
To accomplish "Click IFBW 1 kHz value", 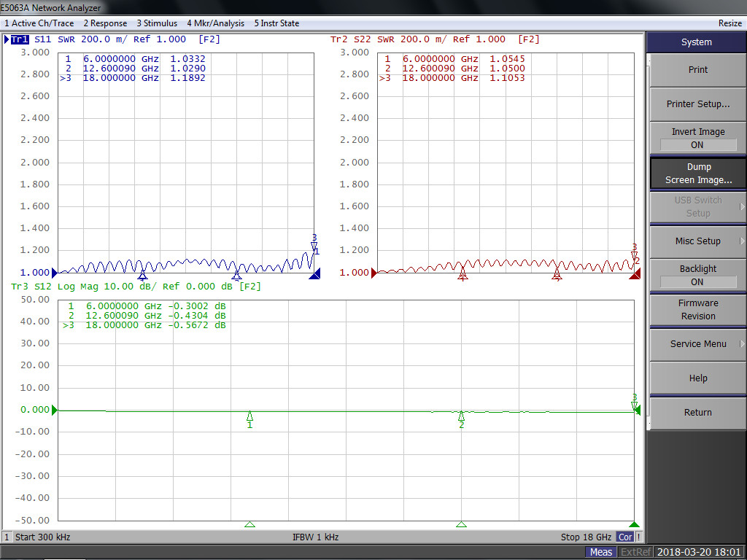I will pyautogui.click(x=315, y=537).
